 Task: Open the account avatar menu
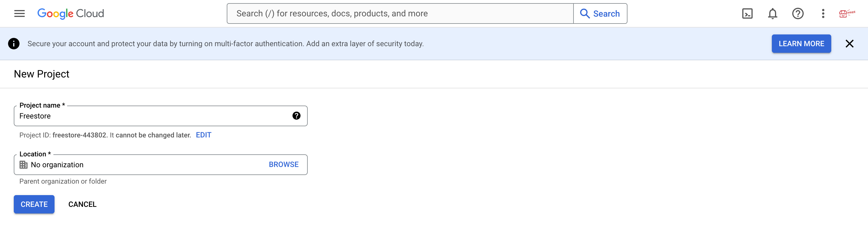coord(846,13)
